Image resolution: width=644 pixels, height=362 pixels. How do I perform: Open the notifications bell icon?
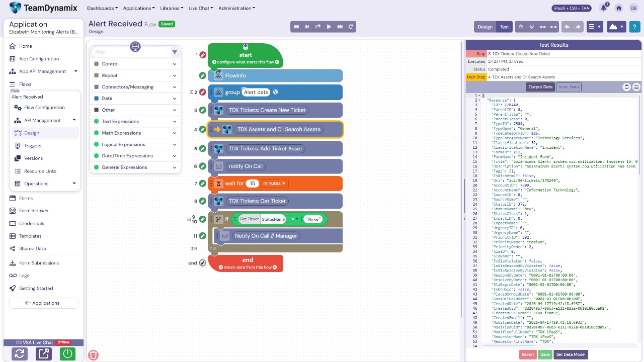point(604,8)
